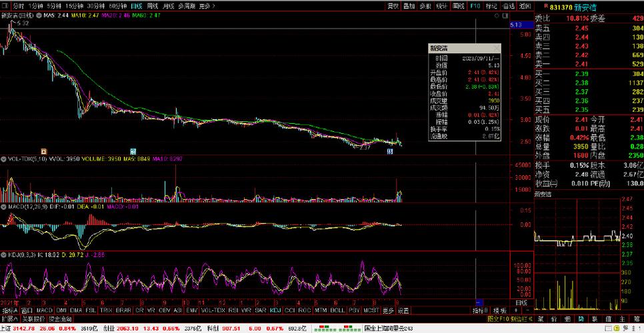The height and width of the screenshot is (333, 644).
Task: Switch indicator to SAR
Action: click(261, 310)
